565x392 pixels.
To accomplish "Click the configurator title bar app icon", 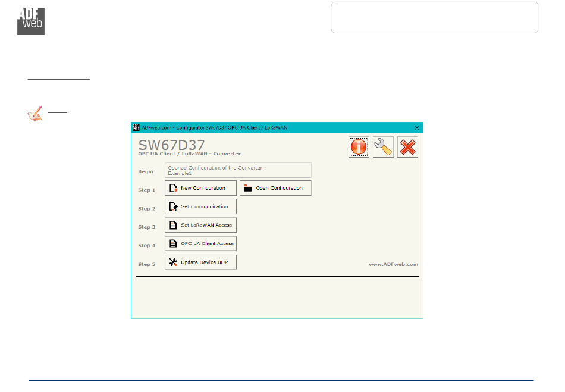I will pyautogui.click(x=136, y=127).
